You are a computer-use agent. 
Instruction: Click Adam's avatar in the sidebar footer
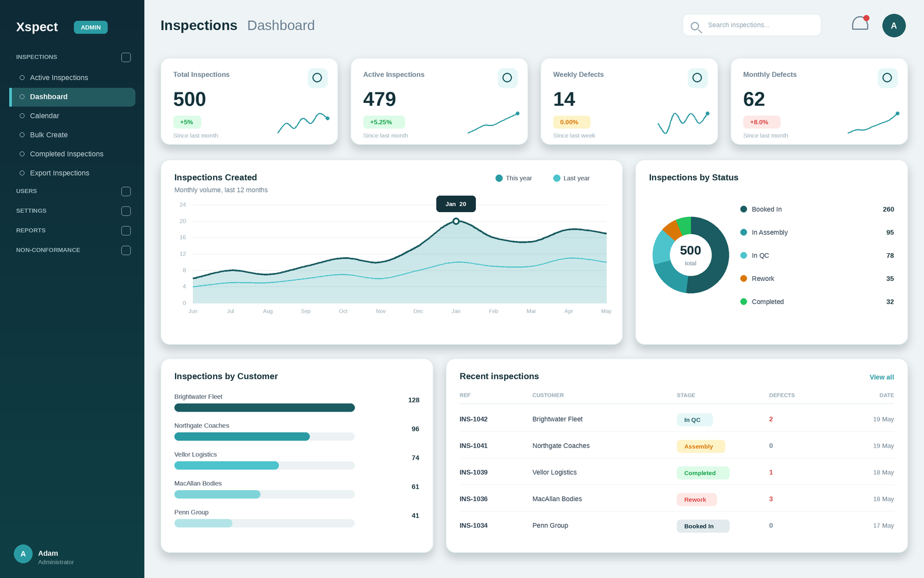[23, 554]
